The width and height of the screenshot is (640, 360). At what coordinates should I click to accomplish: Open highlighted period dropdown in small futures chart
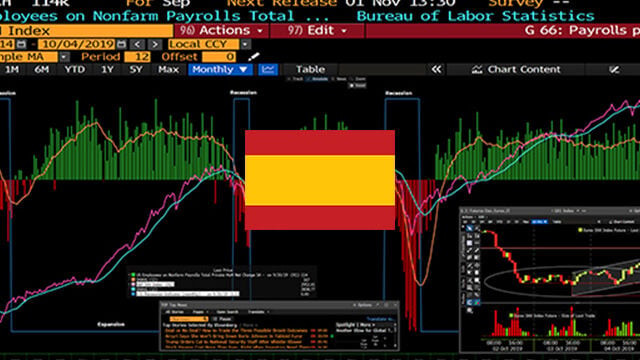pyautogui.click(x=540, y=222)
